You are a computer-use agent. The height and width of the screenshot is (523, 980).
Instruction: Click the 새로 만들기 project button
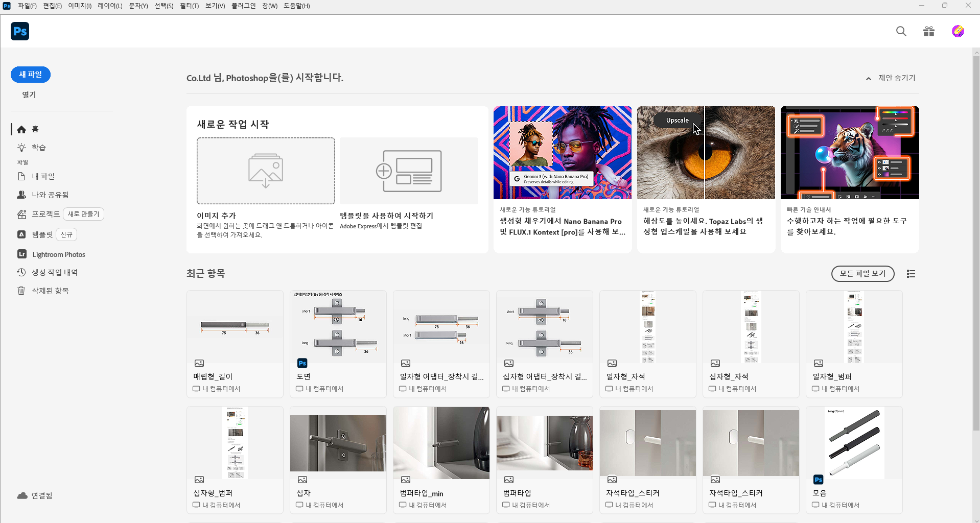pyautogui.click(x=83, y=214)
